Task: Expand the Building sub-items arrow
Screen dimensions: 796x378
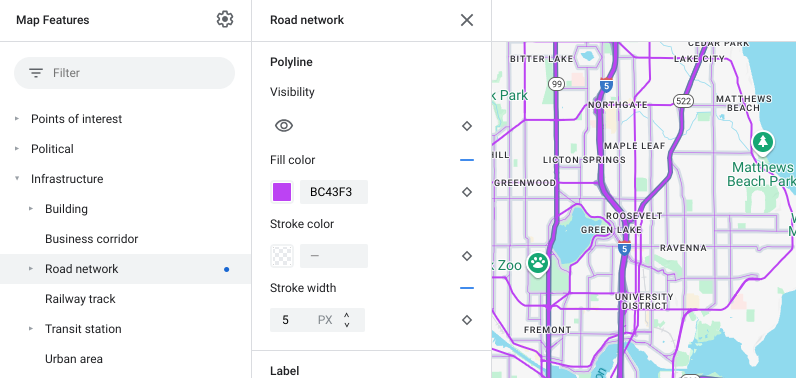Action: tap(31, 209)
